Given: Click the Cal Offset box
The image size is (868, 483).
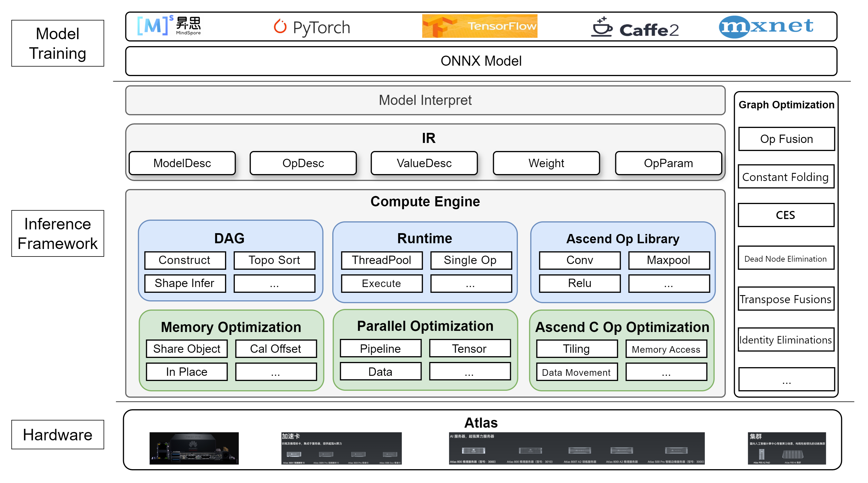Looking at the screenshot, I should tap(276, 348).
